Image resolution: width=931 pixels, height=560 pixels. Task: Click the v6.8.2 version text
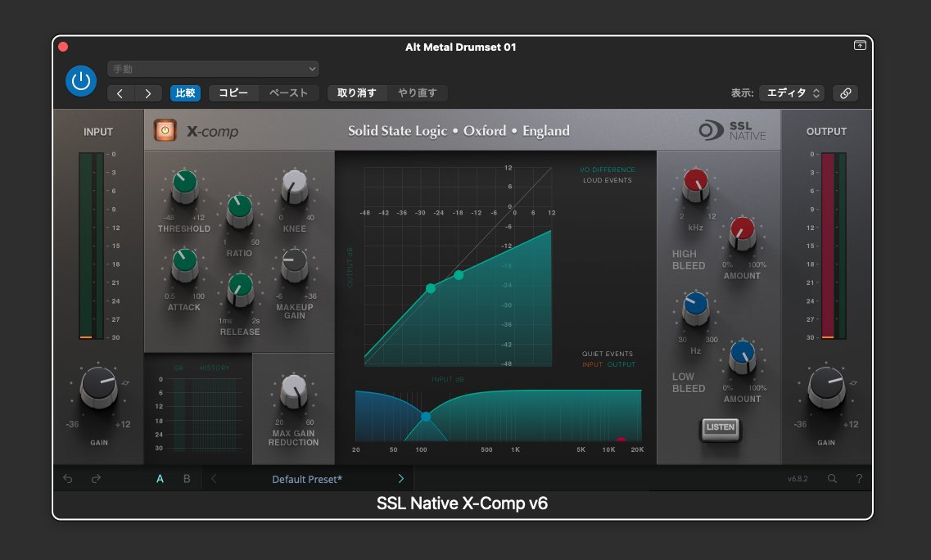pyautogui.click(x=798, y=479)
